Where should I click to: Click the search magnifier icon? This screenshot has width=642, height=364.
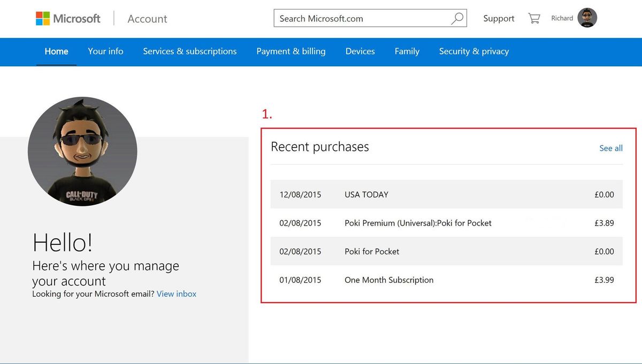[456, 18]
